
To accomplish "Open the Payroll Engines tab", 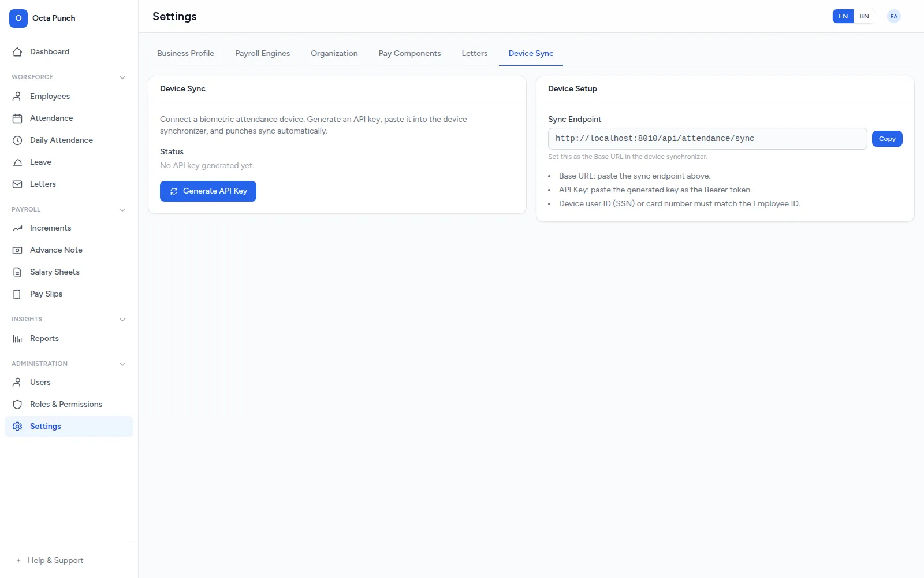I will coord(262,53).
